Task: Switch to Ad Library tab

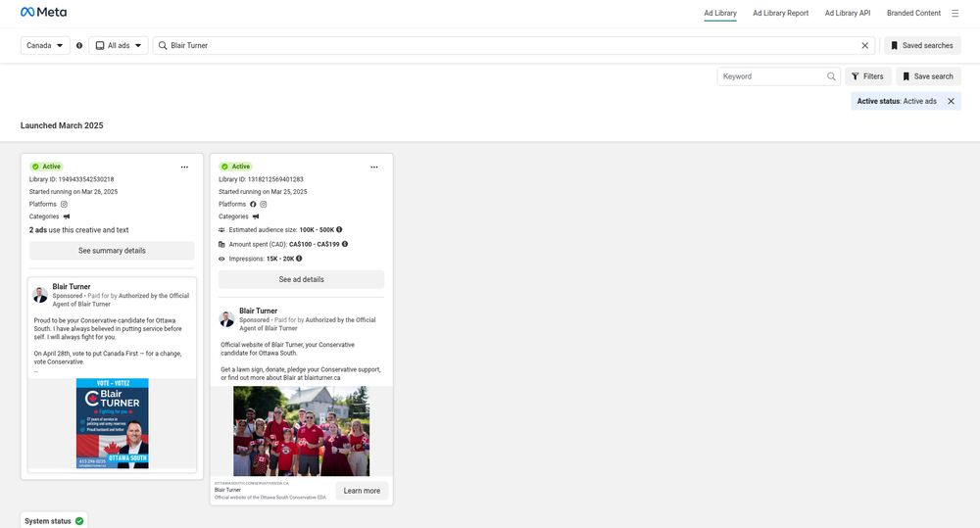Action: point(720,13)
